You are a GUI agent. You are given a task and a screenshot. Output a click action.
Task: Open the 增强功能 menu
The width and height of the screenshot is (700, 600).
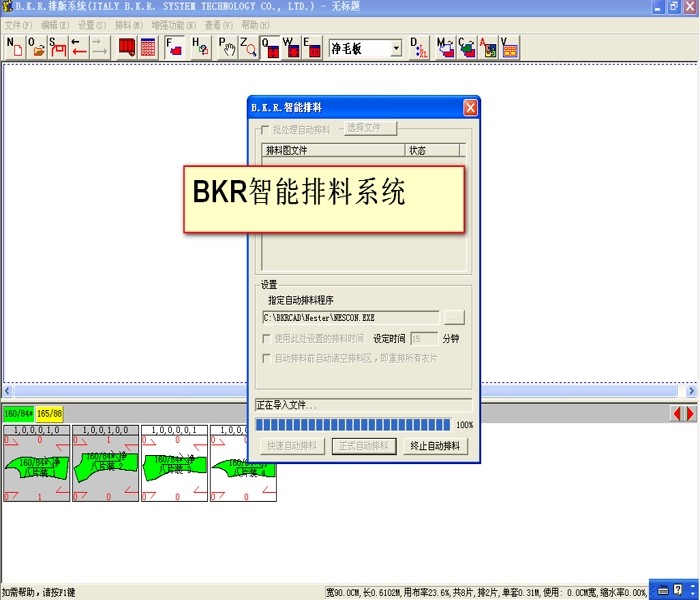click(174, 25)
